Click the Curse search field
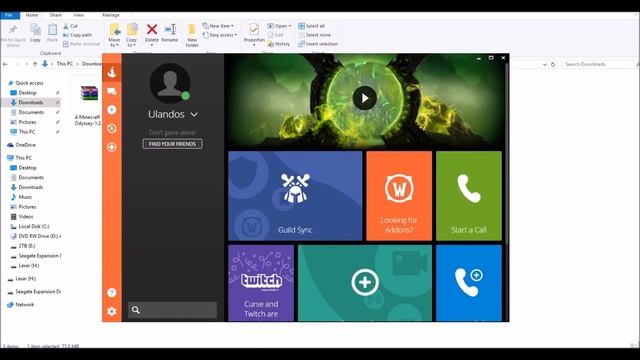This screenshot has height=360, width=640. [172, 310]
